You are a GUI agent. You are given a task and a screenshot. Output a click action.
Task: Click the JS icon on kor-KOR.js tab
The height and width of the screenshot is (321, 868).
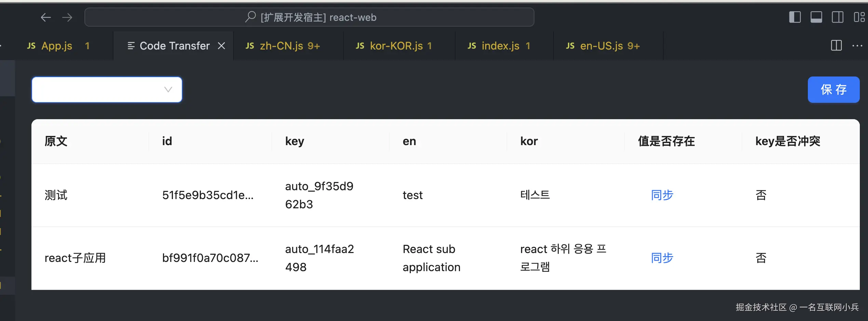(x=360, y=45)
